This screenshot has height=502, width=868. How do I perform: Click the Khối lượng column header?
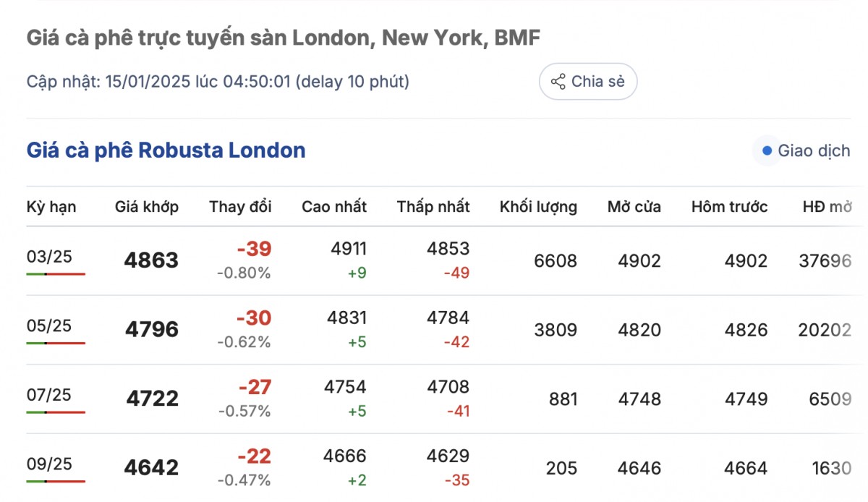[538, 207]
